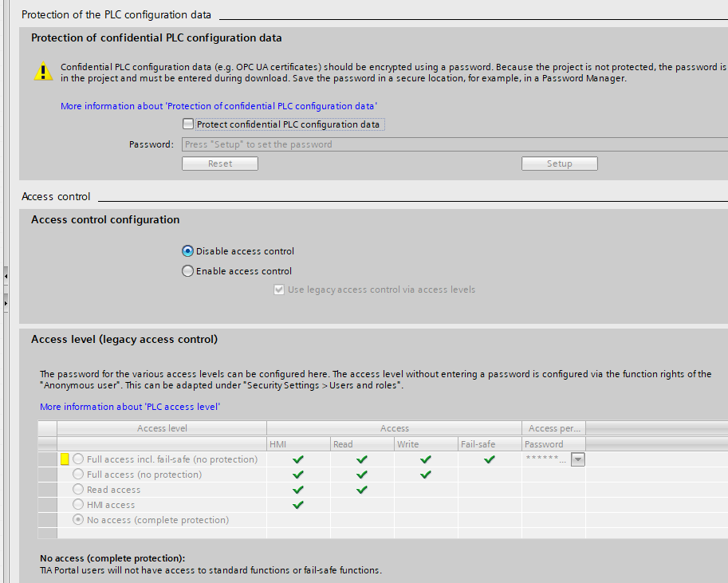Open the Password dropdown in access table
The height and width of the screenshot is (583, 728).
pos(578,459)
